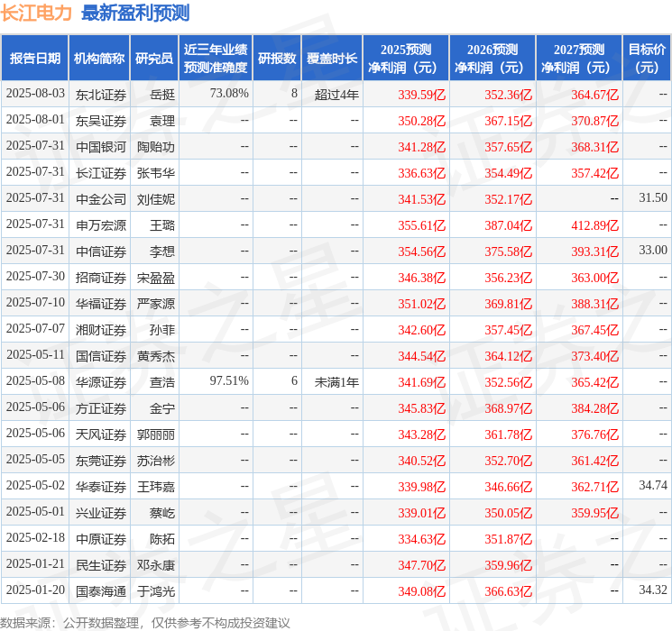This screenshot has height=631, width=672.
Task: Click the 长江证券 institution cell
Action: coord(101,173)
